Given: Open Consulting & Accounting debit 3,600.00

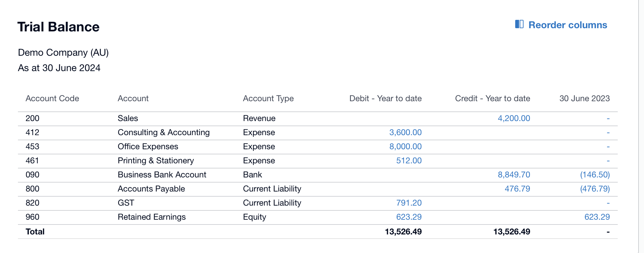Looking at the screenshot, I should pos(405,132).
